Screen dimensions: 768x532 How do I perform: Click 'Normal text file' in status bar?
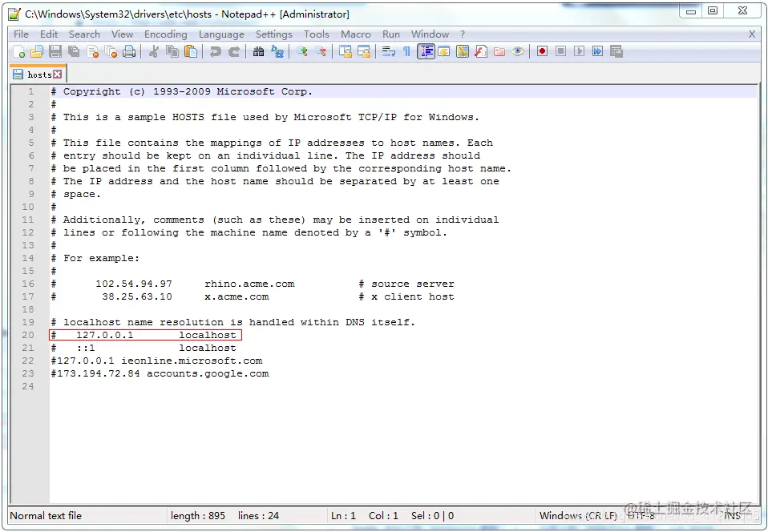tap(46, 515)
